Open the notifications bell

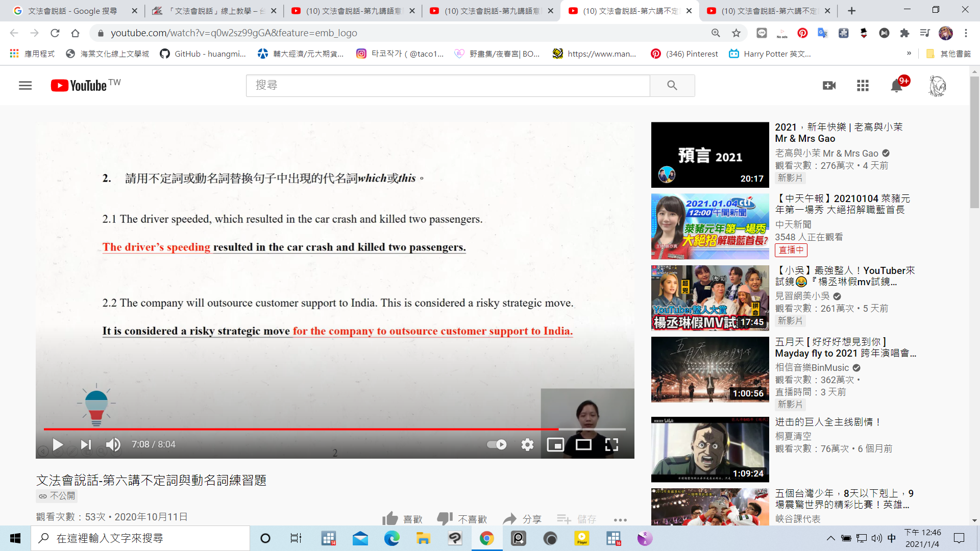pyautogui.click(x=896, y=86)
